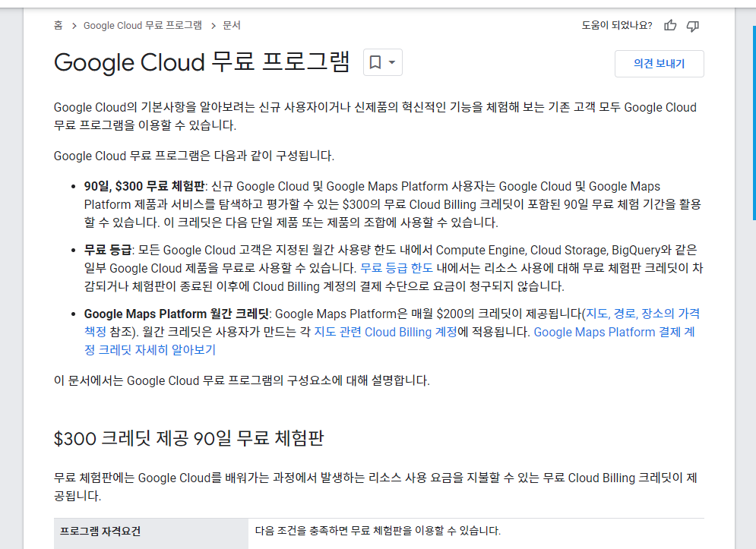The width and height of the screenshot is (756, 549).
Task: Click the 90일, $300 무료 체험판 bold text
Action: pos(144,186)
